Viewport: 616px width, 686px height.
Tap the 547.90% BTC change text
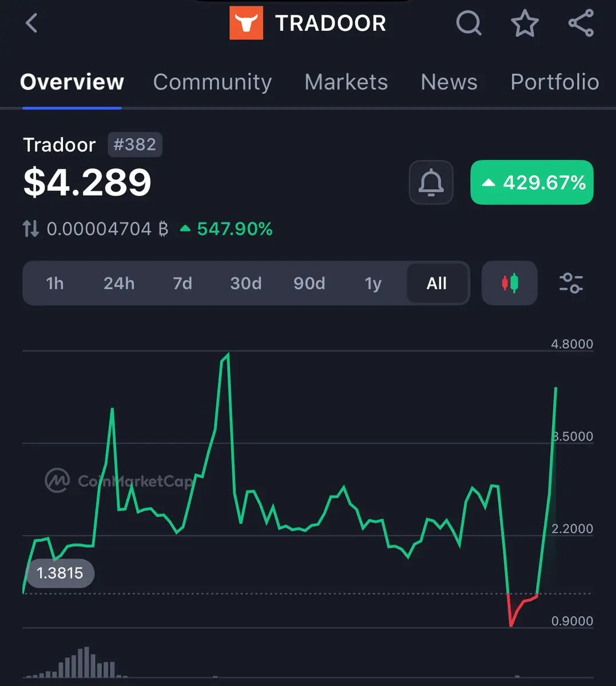(x=227, y=229)
